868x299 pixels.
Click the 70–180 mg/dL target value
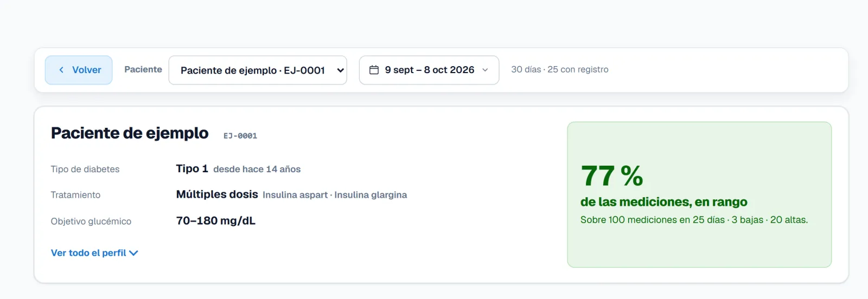216,220
